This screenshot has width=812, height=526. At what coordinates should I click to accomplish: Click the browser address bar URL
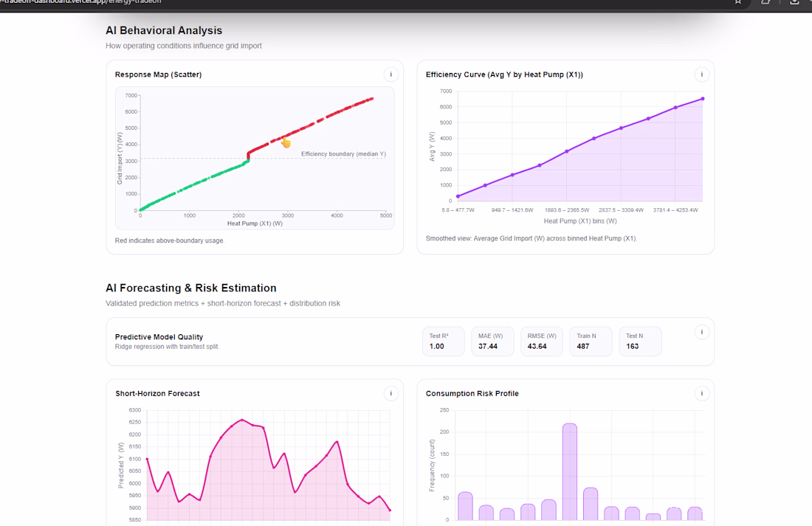pos(80,2)
